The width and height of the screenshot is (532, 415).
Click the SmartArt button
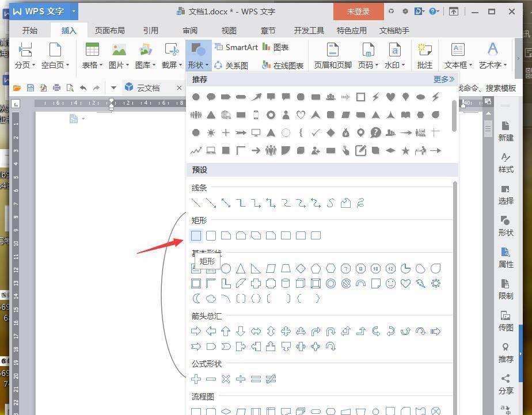coord(237,47)
